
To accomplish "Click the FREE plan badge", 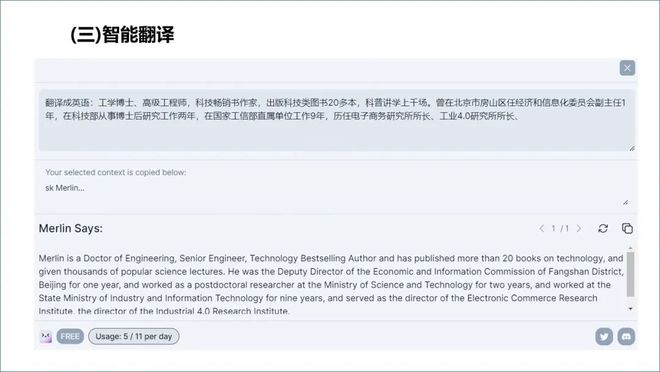I will [x=70, y=336].
